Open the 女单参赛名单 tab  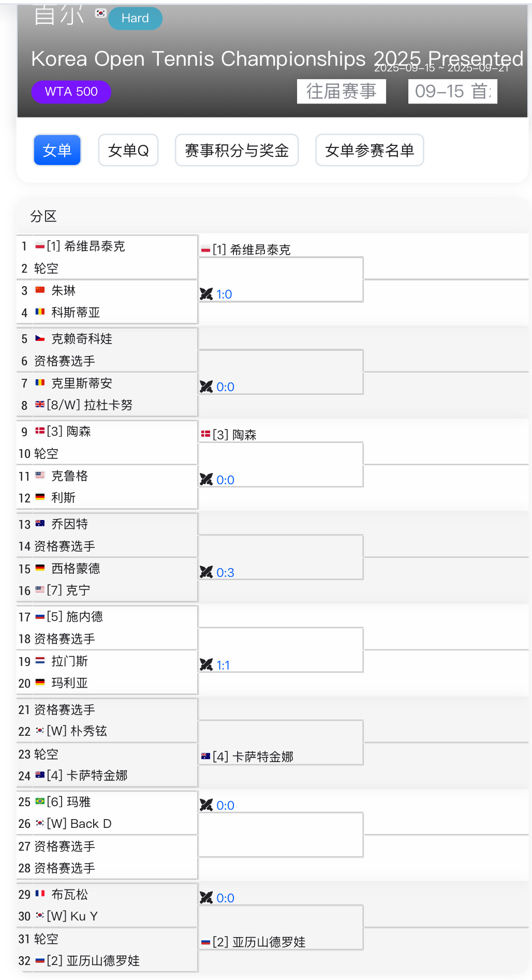[370, 150]
